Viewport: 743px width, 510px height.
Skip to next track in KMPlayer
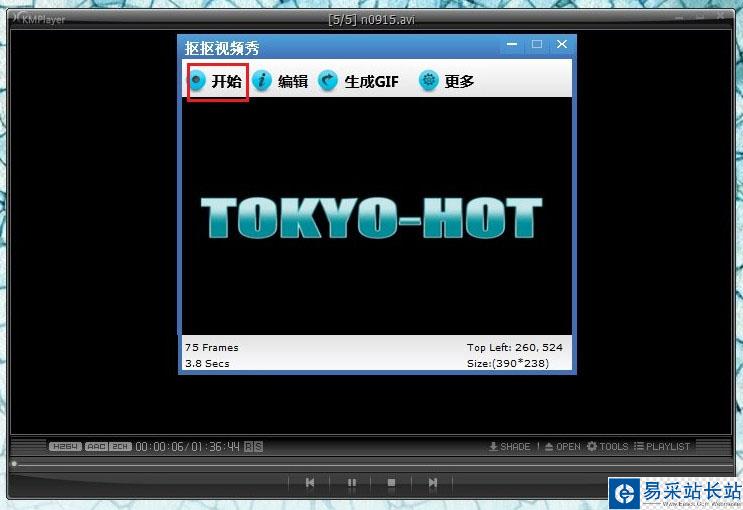pyautogui.click(x=433, y=483)
